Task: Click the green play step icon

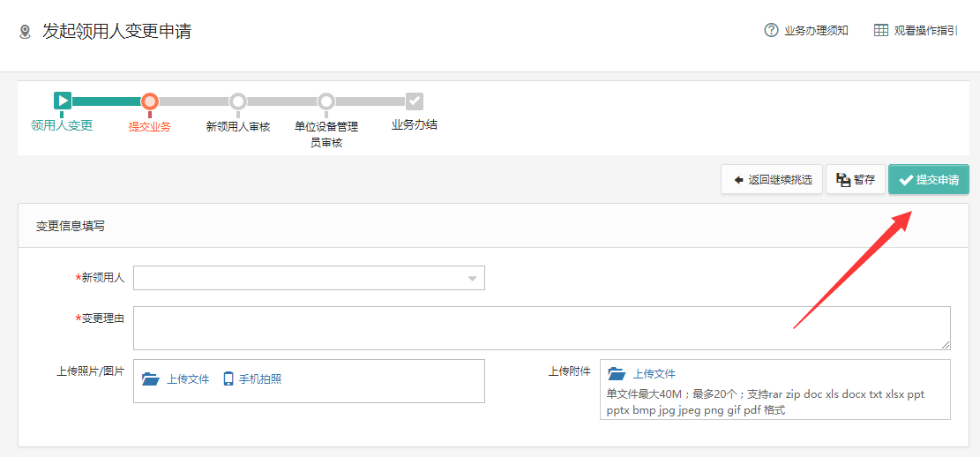Action: click(63, 101)
